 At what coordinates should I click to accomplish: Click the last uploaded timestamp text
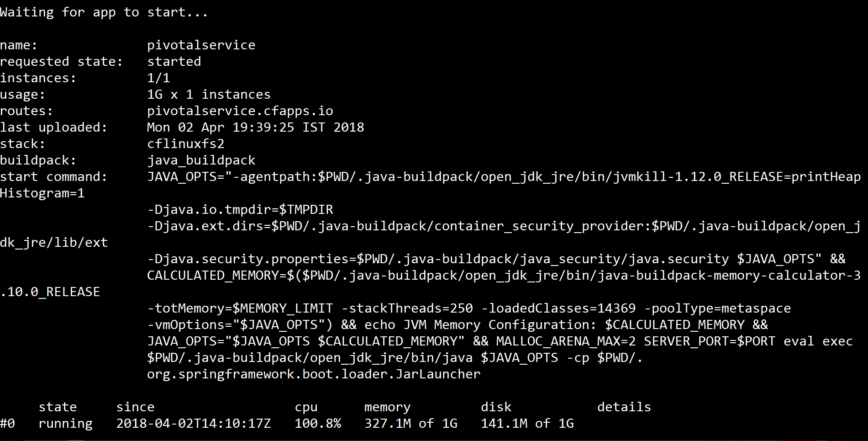pos(255,128)
